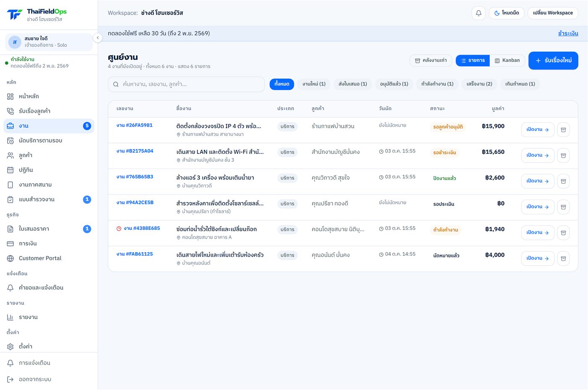Open หน้าหลัก dashboard in the sidebar
This screenshot has width=588, height=390.
click(49, 97)
